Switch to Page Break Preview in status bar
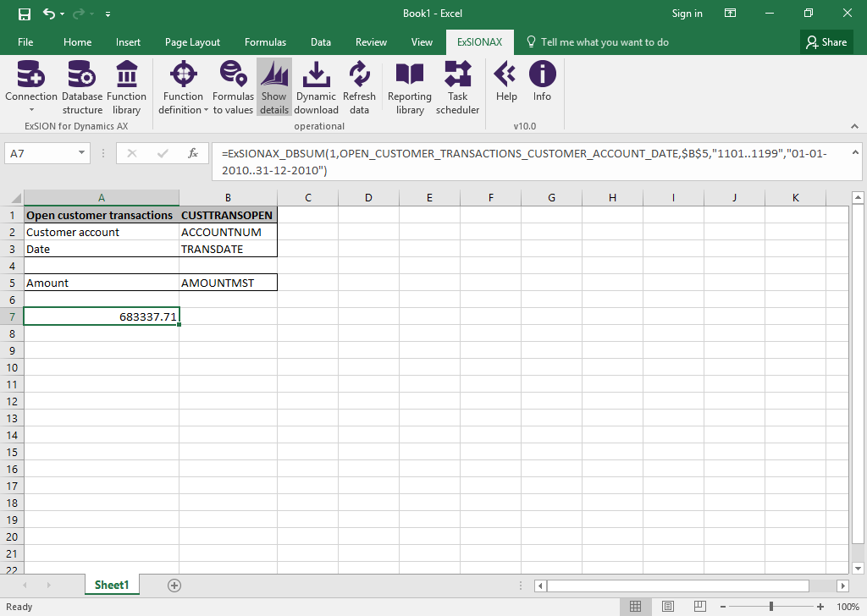 click(x=699, y=606)
